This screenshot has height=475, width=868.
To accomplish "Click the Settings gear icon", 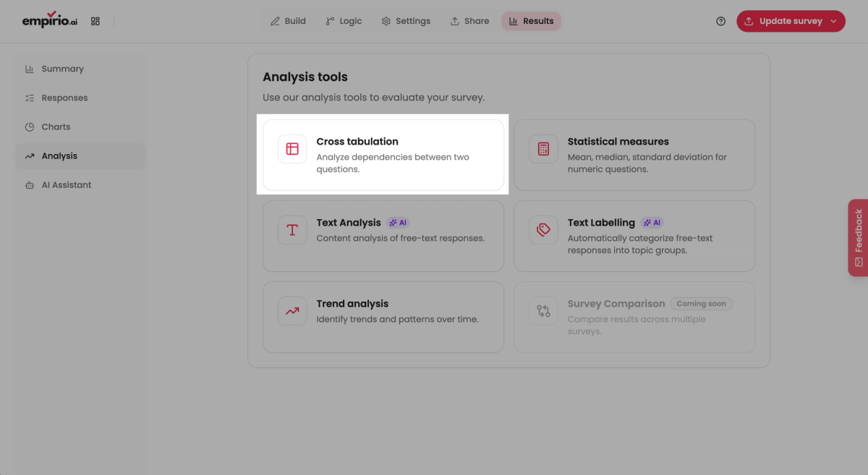I will [386, 21].
